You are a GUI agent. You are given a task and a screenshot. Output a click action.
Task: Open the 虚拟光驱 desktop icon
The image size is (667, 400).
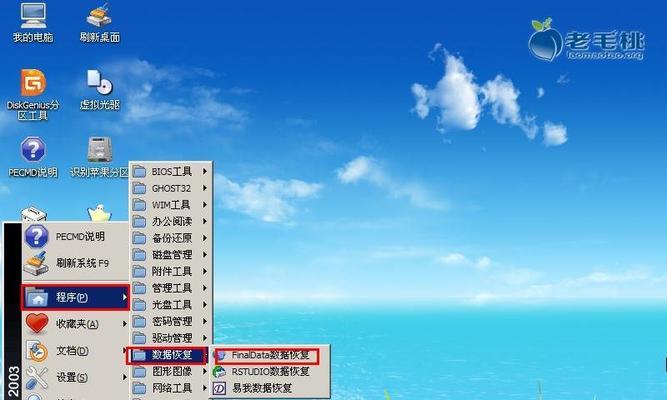point(100,90)
